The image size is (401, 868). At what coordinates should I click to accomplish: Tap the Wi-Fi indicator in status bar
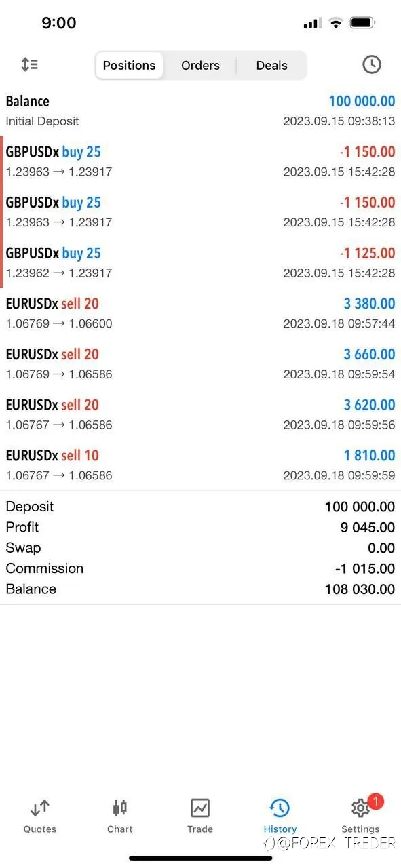tap(335, 23)
